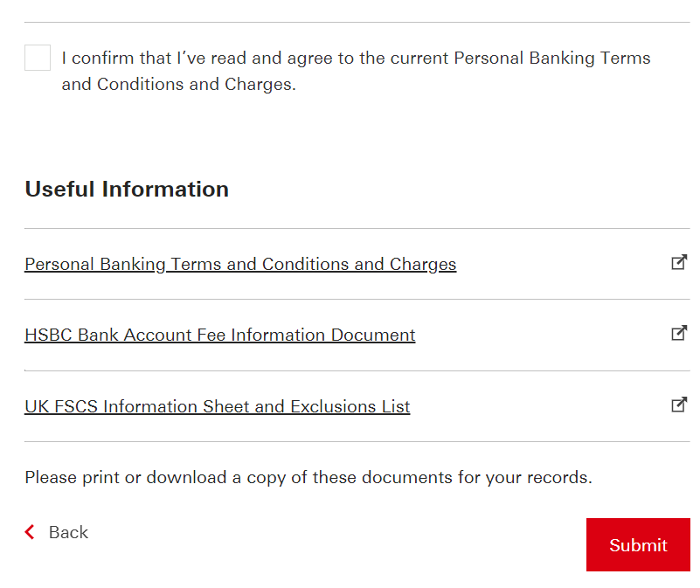Screen dimensions: 700x588
Task: Go back using the Back link
Action: 56,532
